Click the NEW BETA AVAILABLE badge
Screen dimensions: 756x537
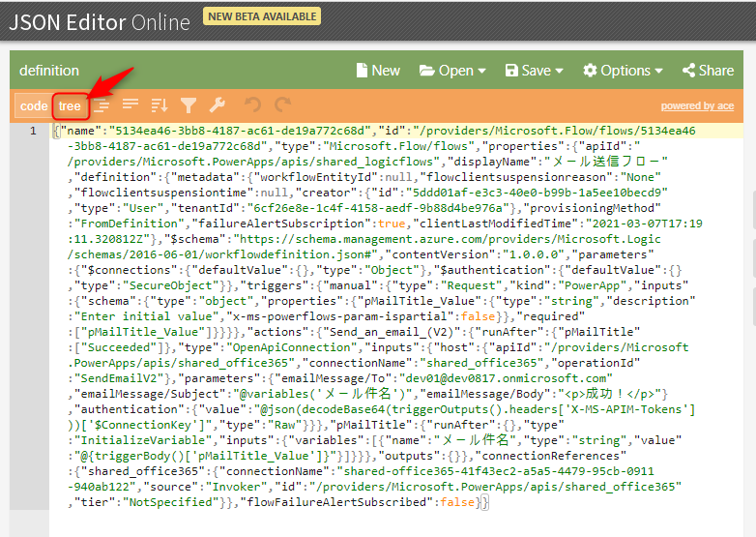coord(262,16)
